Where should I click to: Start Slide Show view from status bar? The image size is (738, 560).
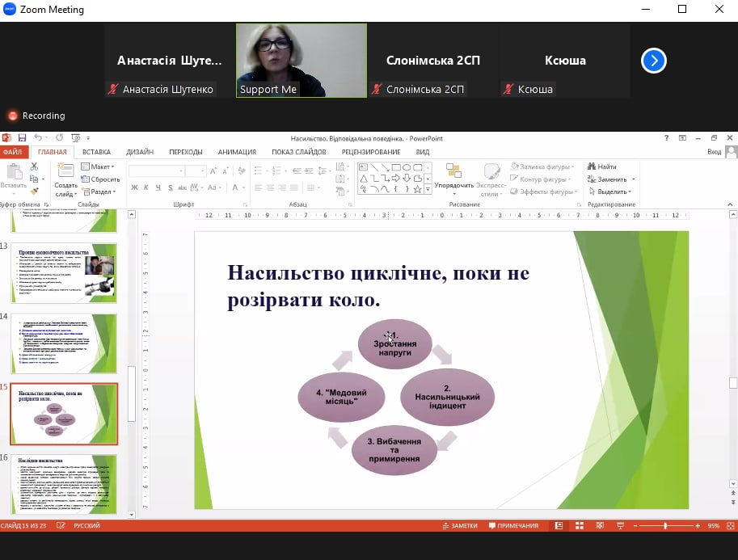tap(618, 525)
